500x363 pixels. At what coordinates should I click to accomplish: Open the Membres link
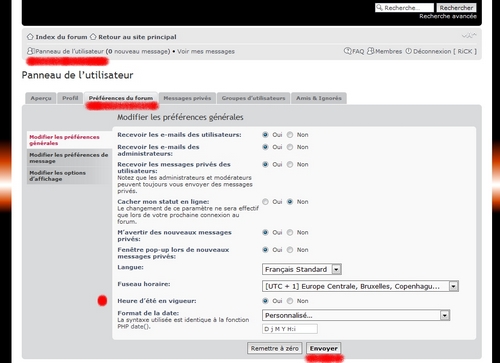point(389,51)
